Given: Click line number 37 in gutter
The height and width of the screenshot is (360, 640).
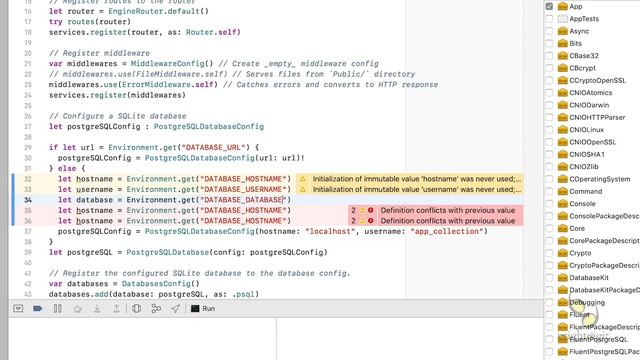Looking at the screenshot, I should click(27, 231).
